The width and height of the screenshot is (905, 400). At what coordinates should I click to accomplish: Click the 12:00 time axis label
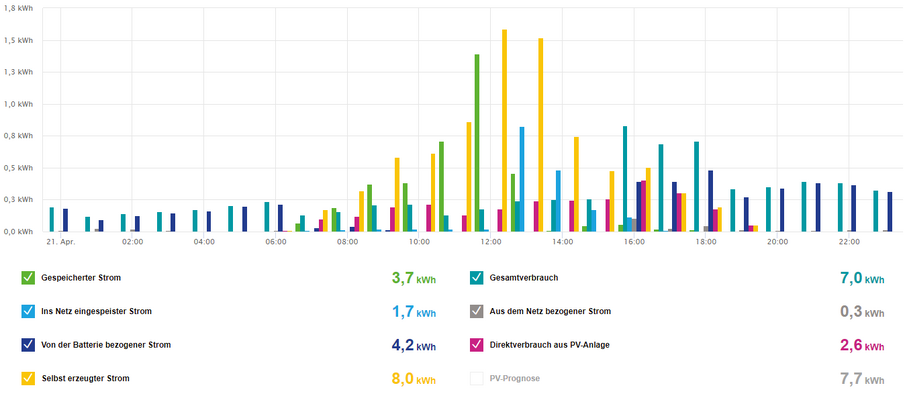point(491,242)
